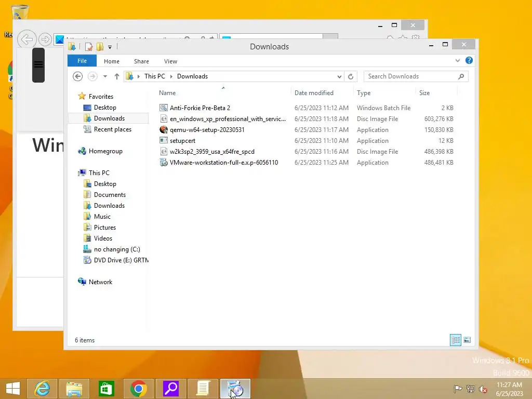Switch to details view layout
This screenshot has width=532, height=399.
click(x=455, y=340)
